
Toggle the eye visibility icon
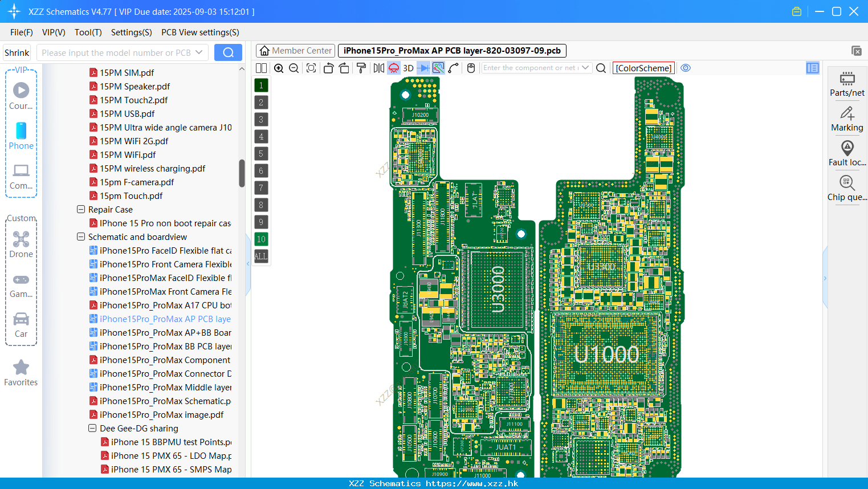[686, 68]
